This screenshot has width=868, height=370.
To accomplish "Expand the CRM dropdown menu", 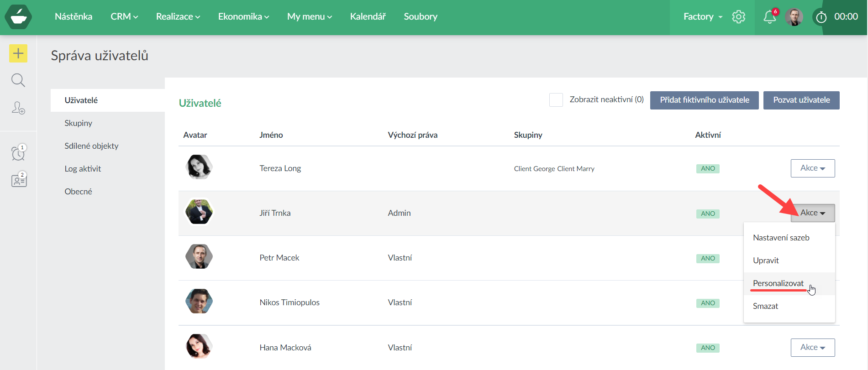I will click(124, 17).
